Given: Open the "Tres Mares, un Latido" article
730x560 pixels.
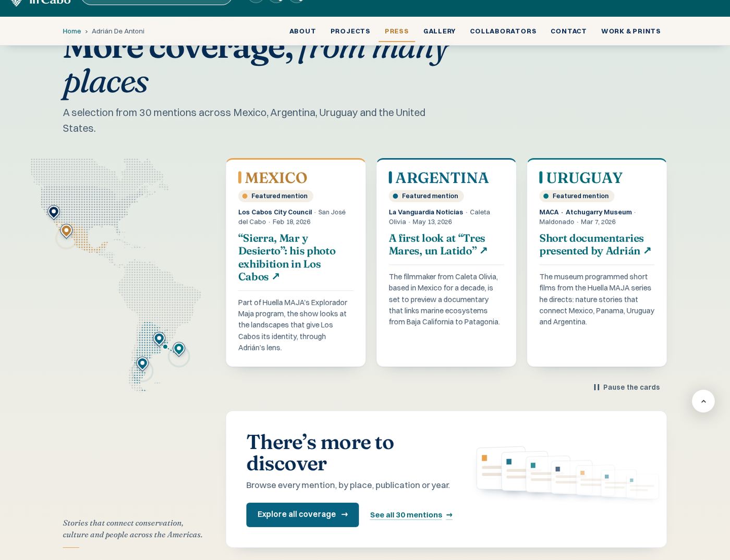Looking at the screenshot, I should point(438,245).
